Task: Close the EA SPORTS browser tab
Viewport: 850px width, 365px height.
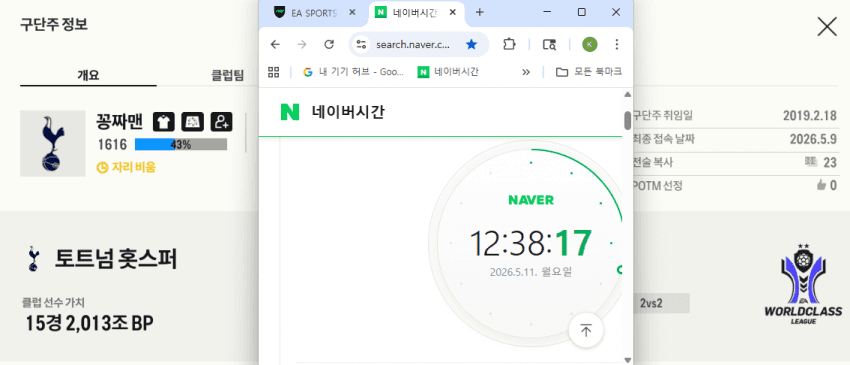Action: click(352, 12)
